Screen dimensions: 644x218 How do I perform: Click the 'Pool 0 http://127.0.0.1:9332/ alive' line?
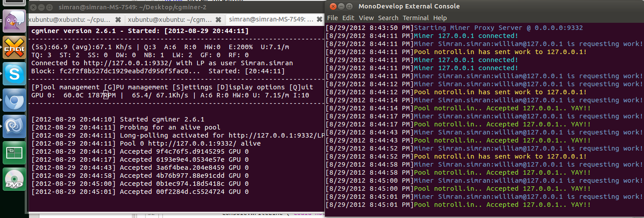pyautogui.click(x=146, y=143)
